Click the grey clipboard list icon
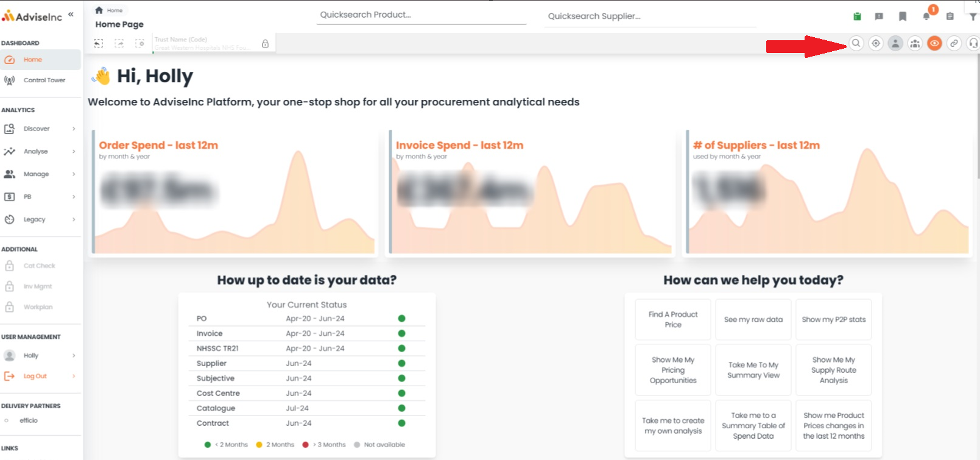This screenshot has width=980, height=460. point(950,16)
